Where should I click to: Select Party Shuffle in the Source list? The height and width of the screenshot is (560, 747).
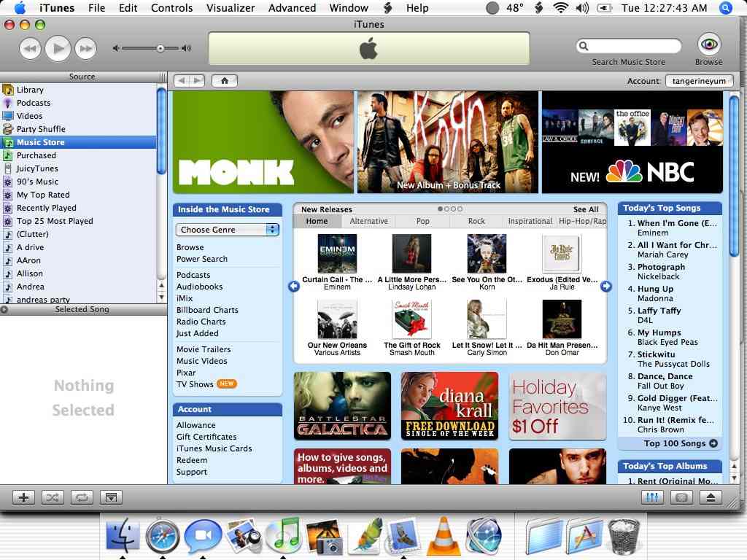tap(78, 129)
